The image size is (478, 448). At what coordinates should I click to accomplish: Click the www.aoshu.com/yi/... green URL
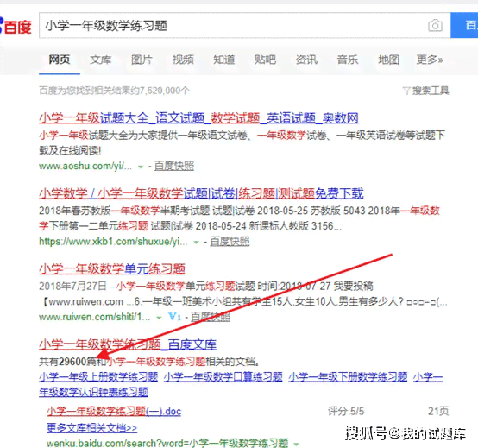[85, 167]
